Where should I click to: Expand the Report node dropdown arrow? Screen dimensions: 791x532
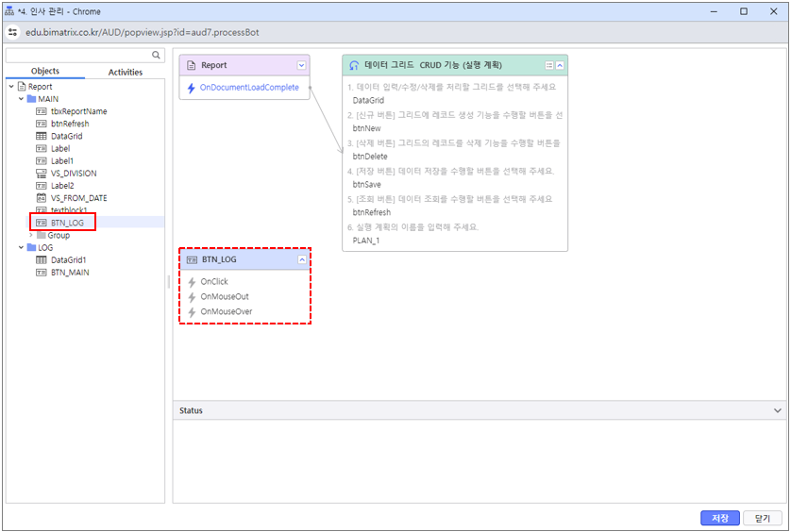coord(301,65)
